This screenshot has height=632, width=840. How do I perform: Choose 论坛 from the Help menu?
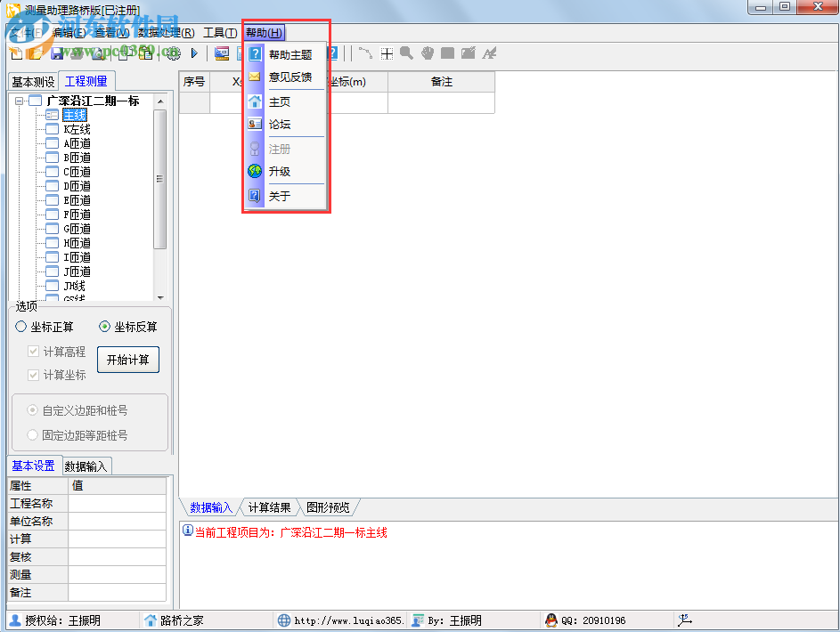coord(286,124)
